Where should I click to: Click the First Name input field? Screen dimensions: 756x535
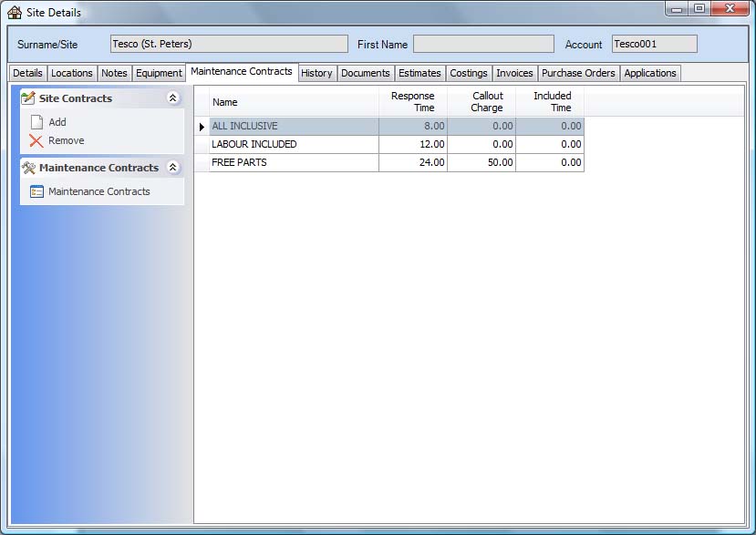click(x=482, y=45)
